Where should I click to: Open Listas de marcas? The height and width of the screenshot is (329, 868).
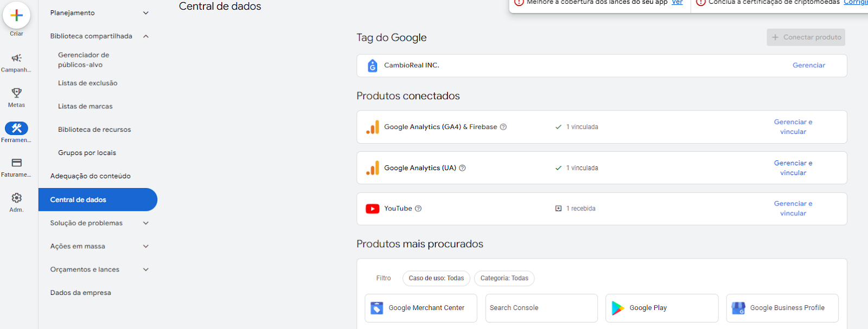85,106
